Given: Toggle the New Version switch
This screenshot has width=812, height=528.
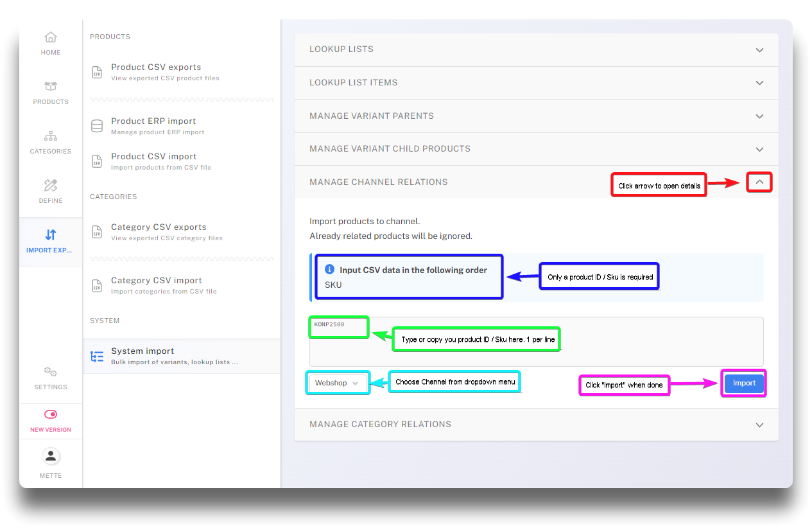Looking at the screenshot, I should [x=51, y=415].
